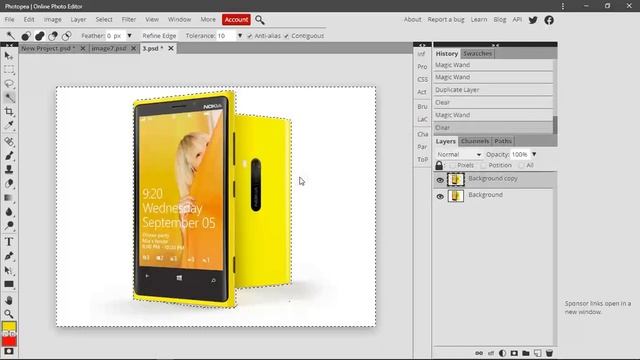Select the Rectangle Select tool
This screenshot has height=360, width=640.
(x=9, y=70)
